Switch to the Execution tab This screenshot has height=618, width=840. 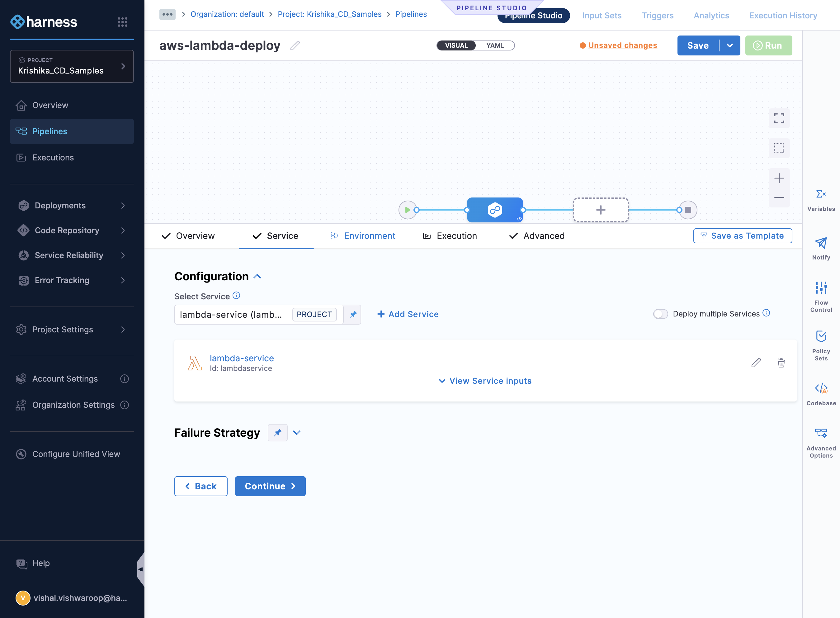click(x=450, y=236)
